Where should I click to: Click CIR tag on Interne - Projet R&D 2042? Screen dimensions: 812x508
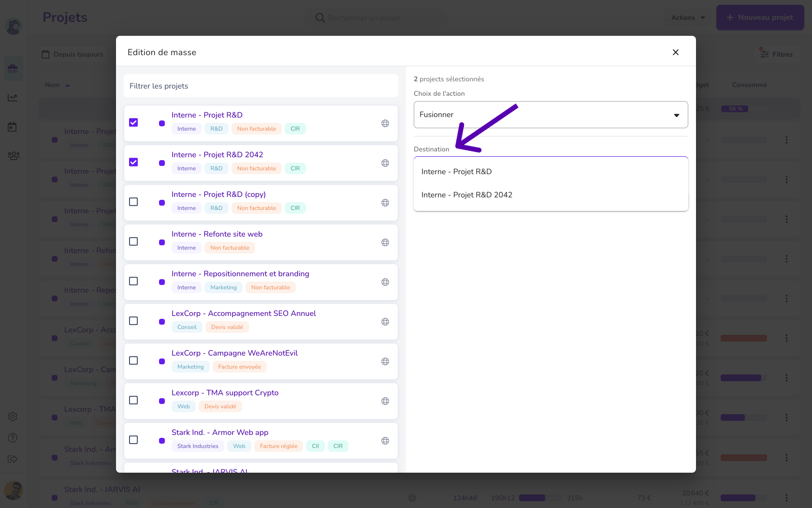pyautogui.click(x=295, y=168)
